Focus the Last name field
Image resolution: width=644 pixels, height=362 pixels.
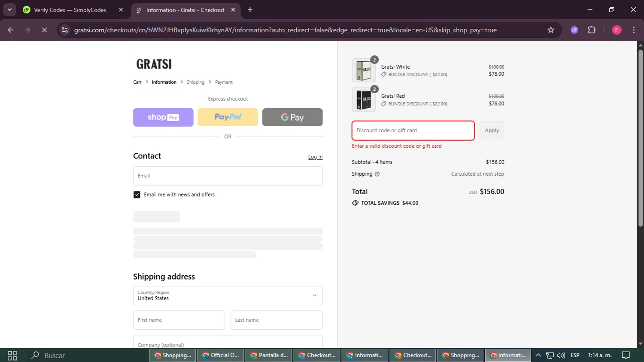click(276, 320)
